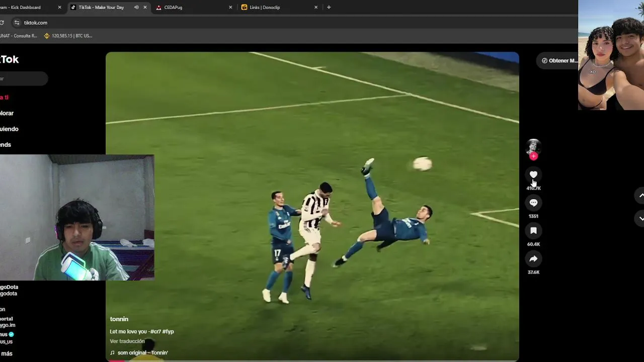644x362 pixels.
Task: Open comments with the speech bubble icon
Action: (533, 203)
